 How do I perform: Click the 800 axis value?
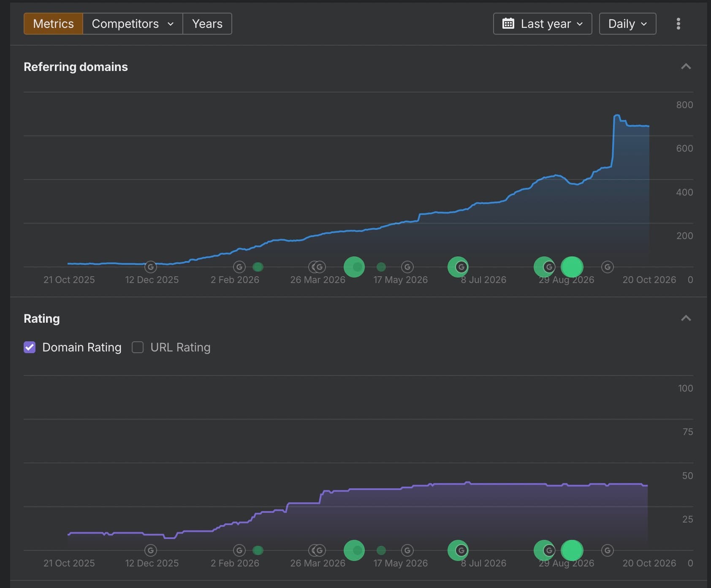tap(684, 105)
